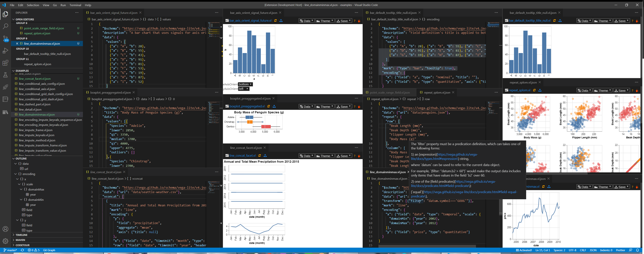
Task: Open the Manage gear icon at bottom left
Action: [5, 241]
